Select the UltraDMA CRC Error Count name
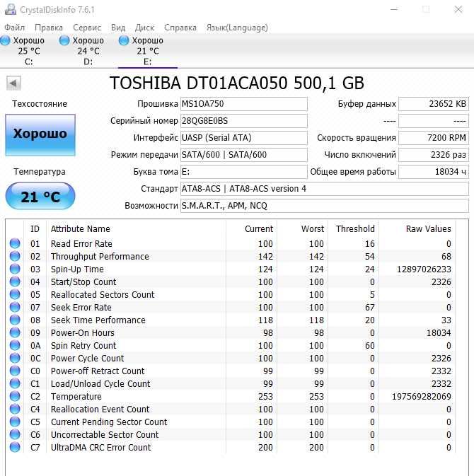474x476 pixels. click(100, 448)
